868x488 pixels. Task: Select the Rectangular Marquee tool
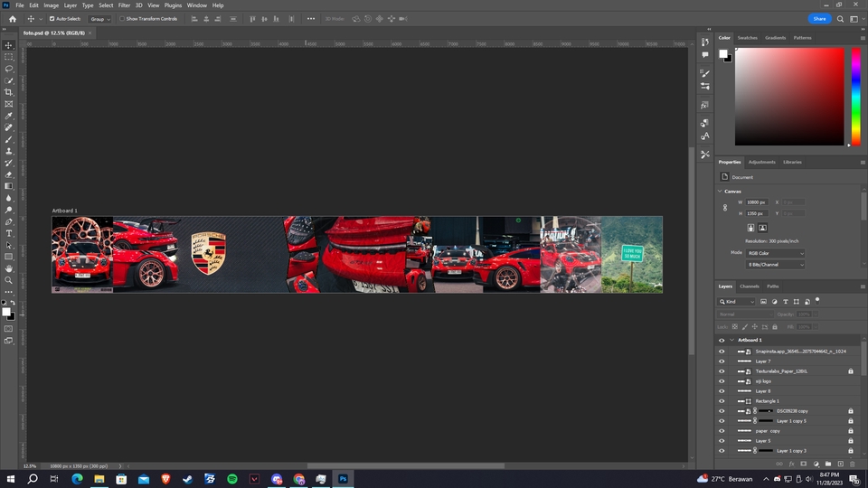click(9, 57)
